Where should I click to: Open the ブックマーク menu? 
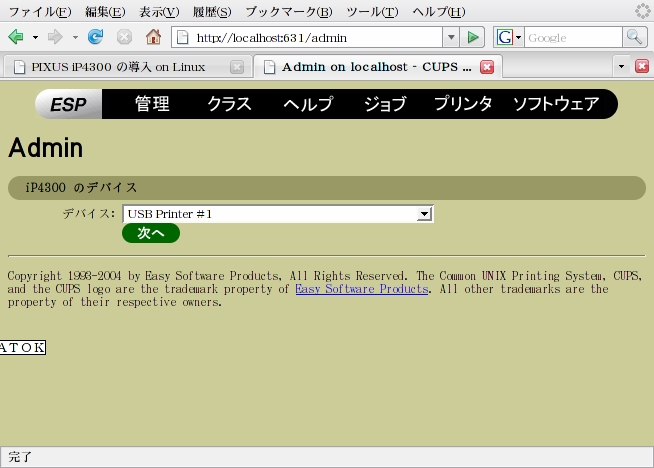pos(289,12)
